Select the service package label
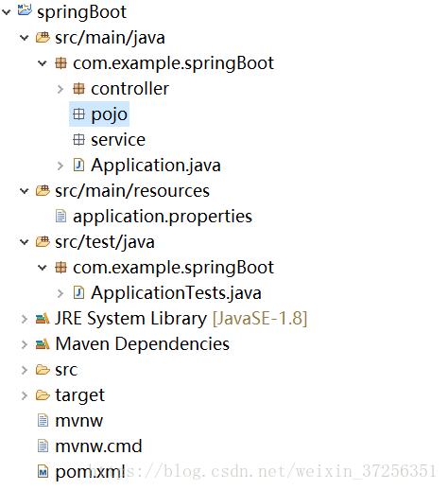 [x=118, y=140]
